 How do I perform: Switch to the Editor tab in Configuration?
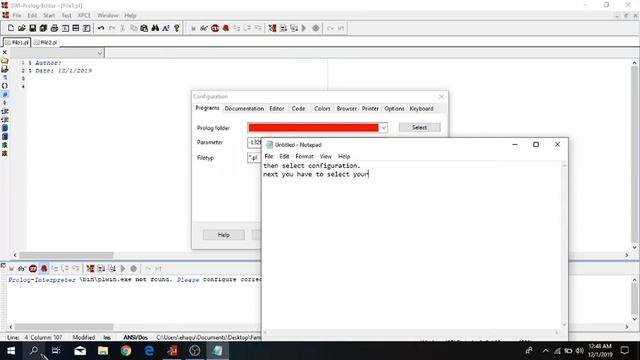tap(277, 109)
